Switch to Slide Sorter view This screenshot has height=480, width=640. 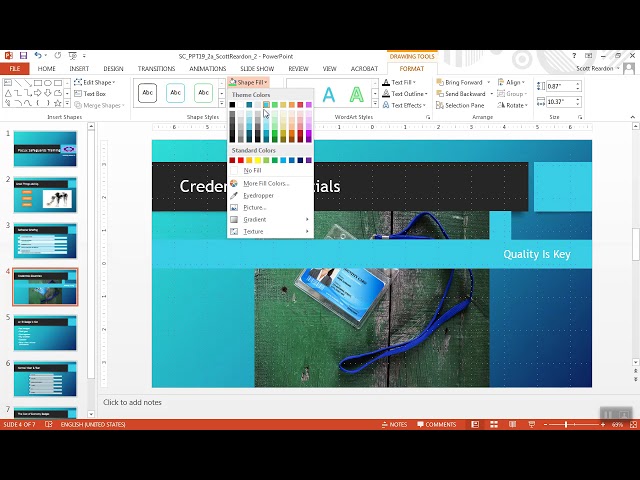(x=494, y=424)
